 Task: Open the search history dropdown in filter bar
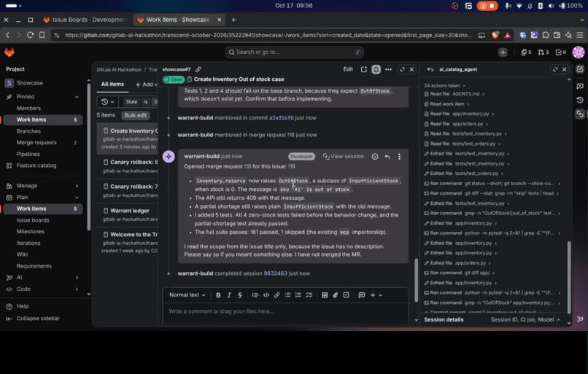click(x=108, y=102)
